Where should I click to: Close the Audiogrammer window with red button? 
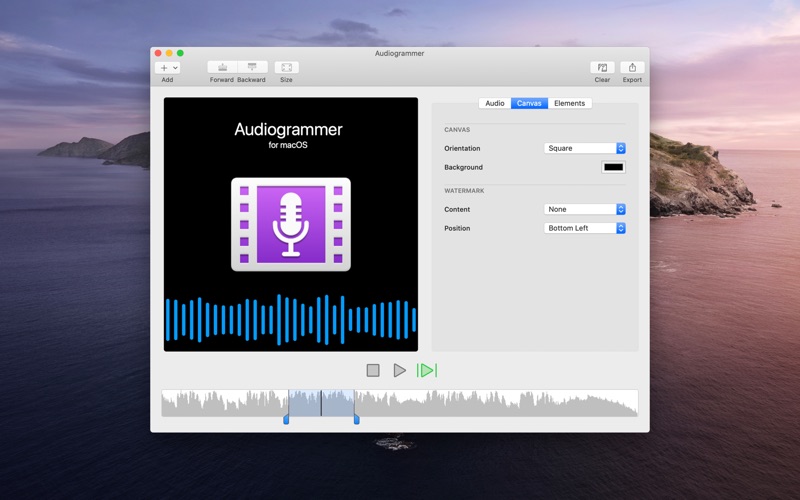point(158,53)
